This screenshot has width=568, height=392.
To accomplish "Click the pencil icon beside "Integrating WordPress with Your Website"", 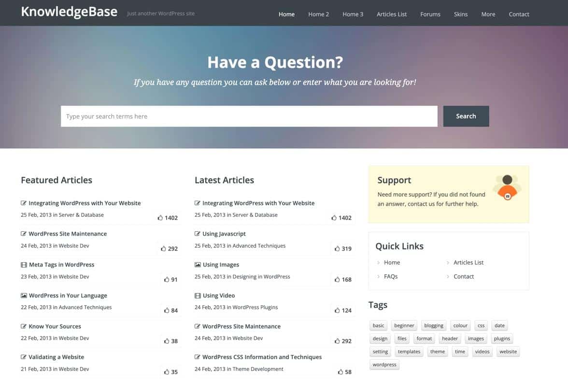I will click(x=23, y=203).
